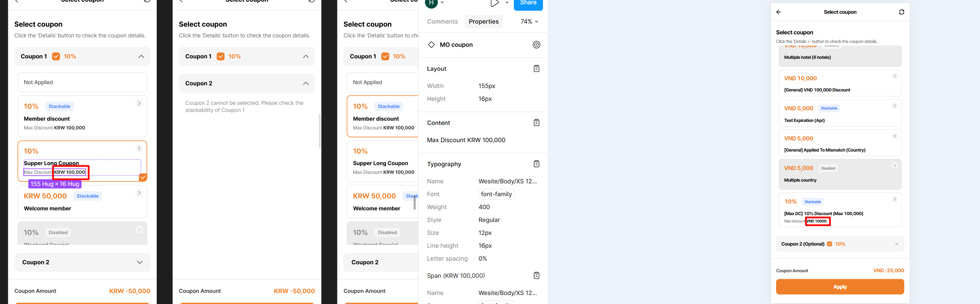Viewport: 980px width, 304px height.
Task: Open details arrow on VND 10,000 coupon
Action: [895, 76]
